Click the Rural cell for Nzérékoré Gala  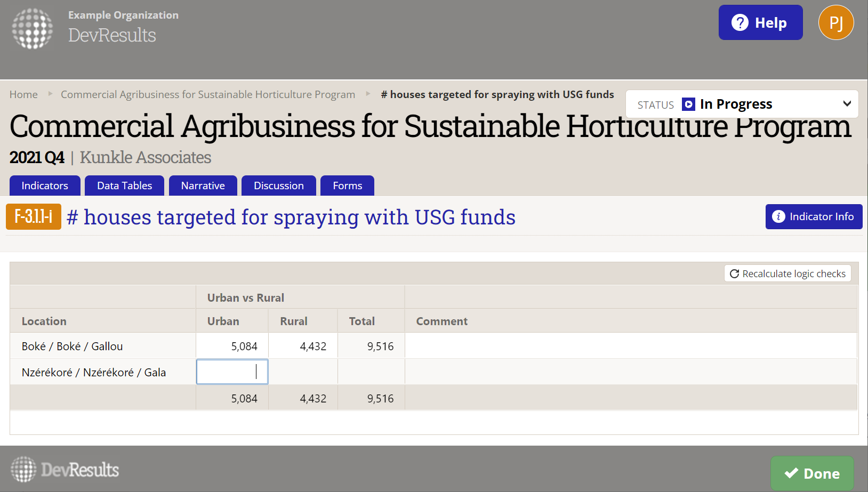click(303, 372)
